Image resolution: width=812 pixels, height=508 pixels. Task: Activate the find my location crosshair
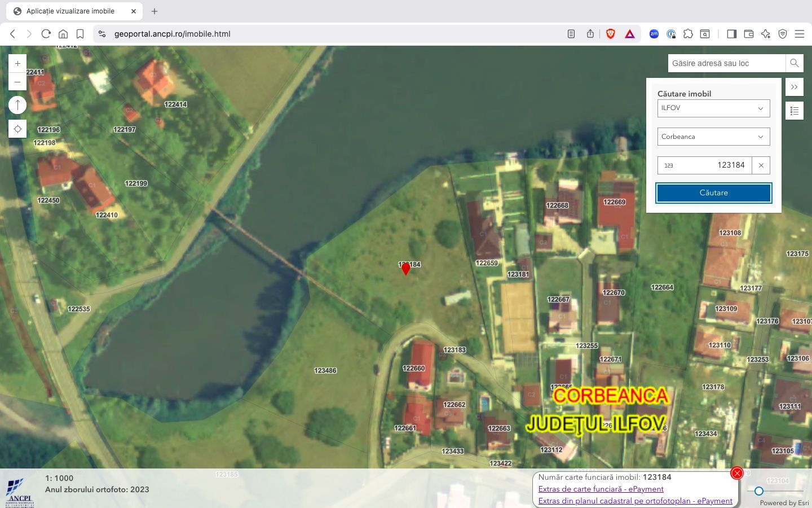pos(17,129)
